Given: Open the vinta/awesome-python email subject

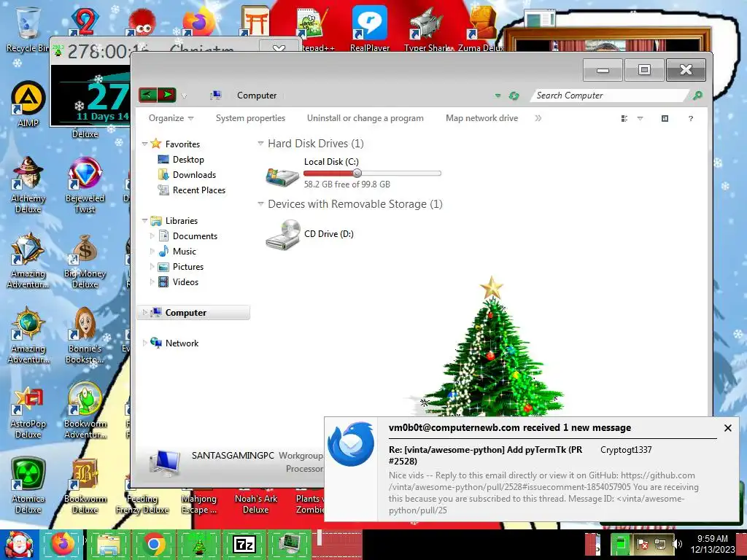Looking at the screenshot, I should (x=486, y=455).
